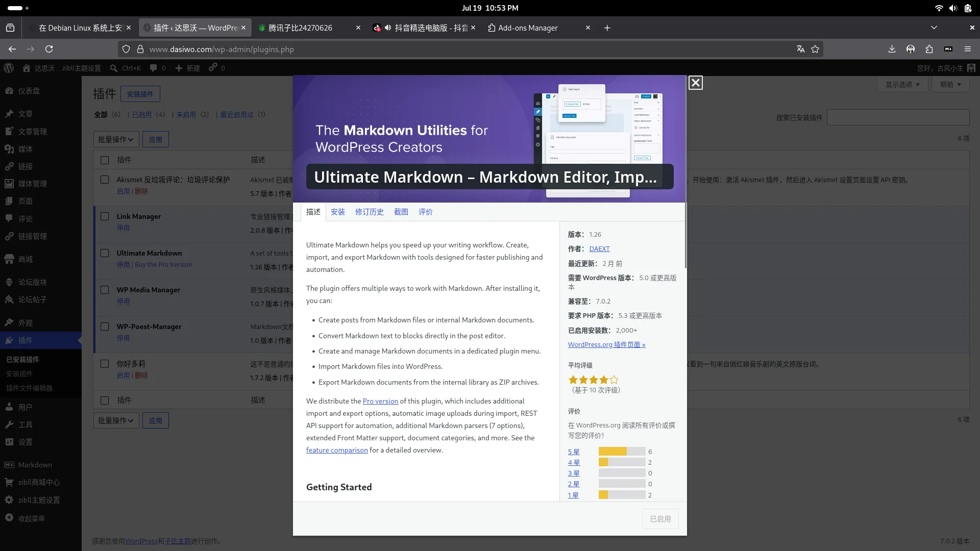The width and height of the screenshot is (980, 551).
Task: Follow the Pro version link
Action: tap(380, 402)
